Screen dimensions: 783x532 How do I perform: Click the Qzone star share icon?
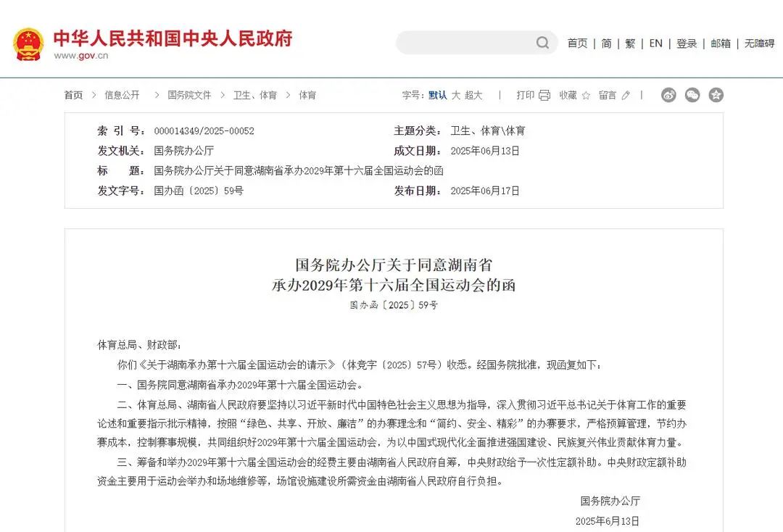point(716,94)
